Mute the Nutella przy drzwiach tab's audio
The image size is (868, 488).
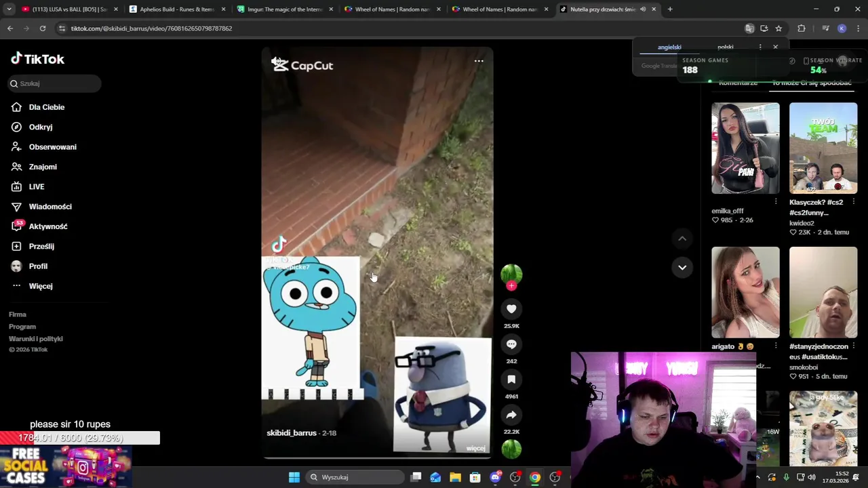point(643,9)
